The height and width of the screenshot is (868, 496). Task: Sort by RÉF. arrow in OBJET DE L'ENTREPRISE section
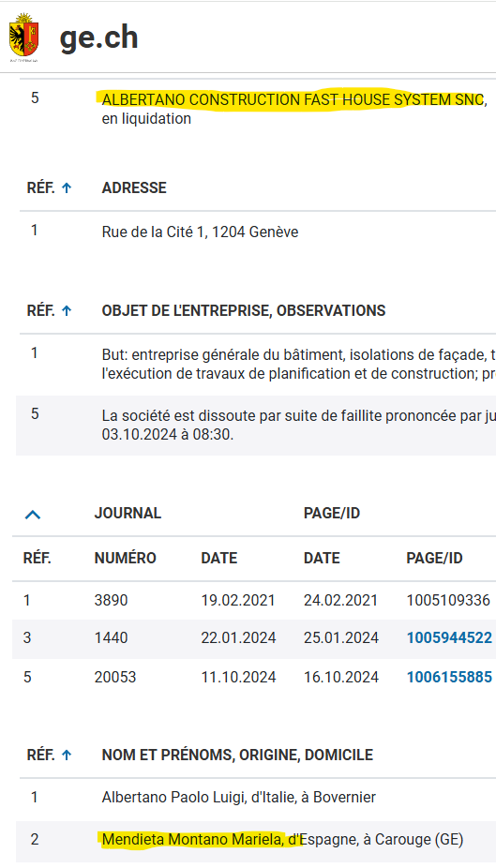pos(67,310)
